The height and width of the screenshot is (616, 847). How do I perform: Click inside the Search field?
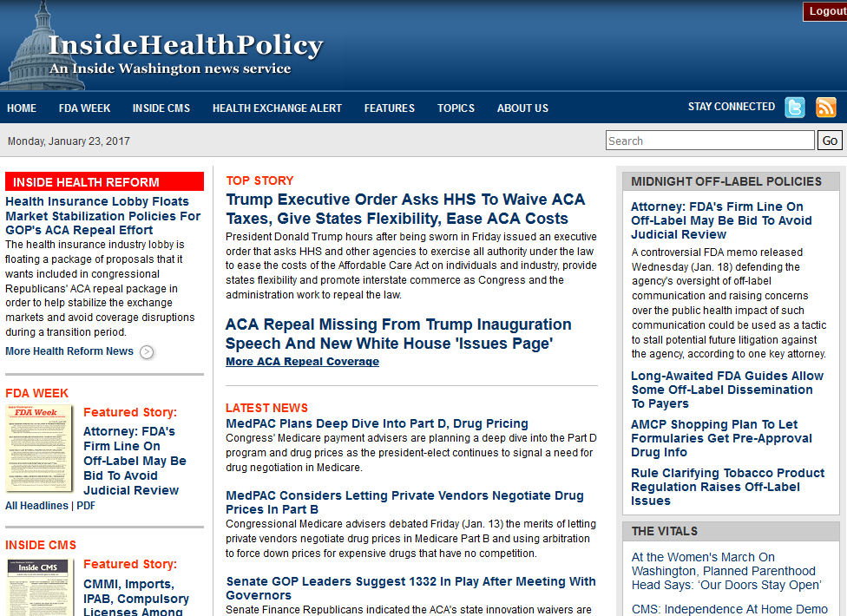pyautogui.click(x=709, y=140)
